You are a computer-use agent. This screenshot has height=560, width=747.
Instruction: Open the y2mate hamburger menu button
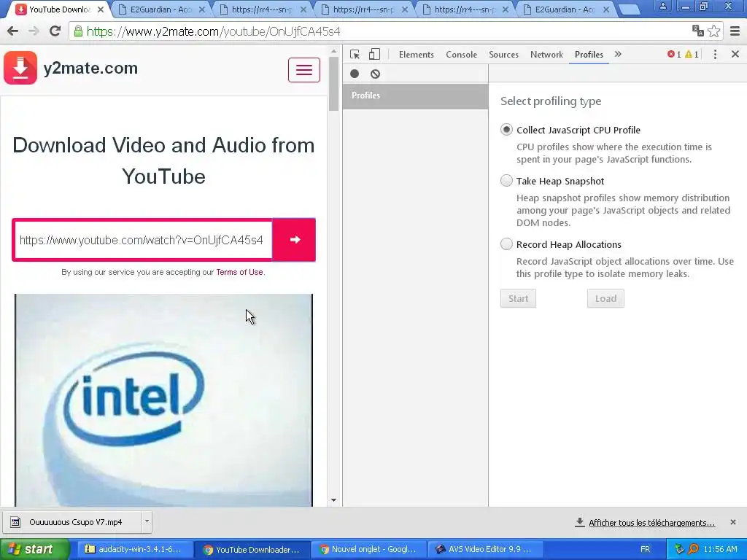point(304,70)
